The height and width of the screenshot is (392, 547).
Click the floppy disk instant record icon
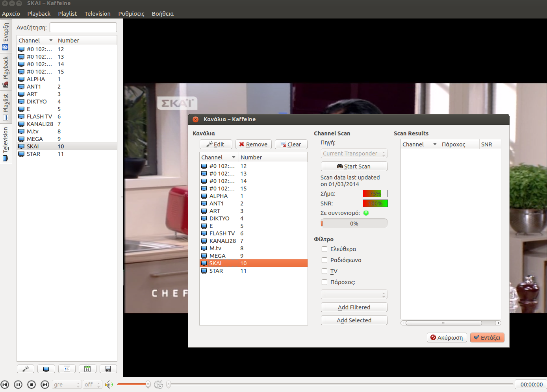coord(108,369)
